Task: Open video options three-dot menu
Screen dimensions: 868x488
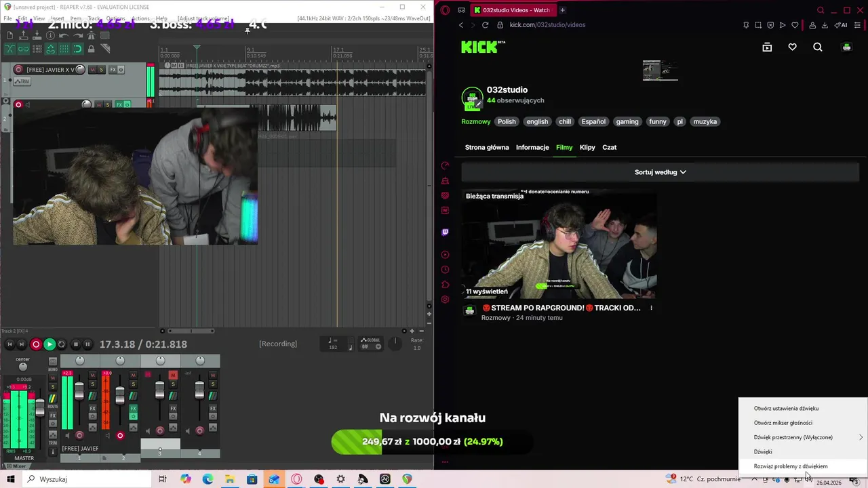Action: tap(651, 308)
